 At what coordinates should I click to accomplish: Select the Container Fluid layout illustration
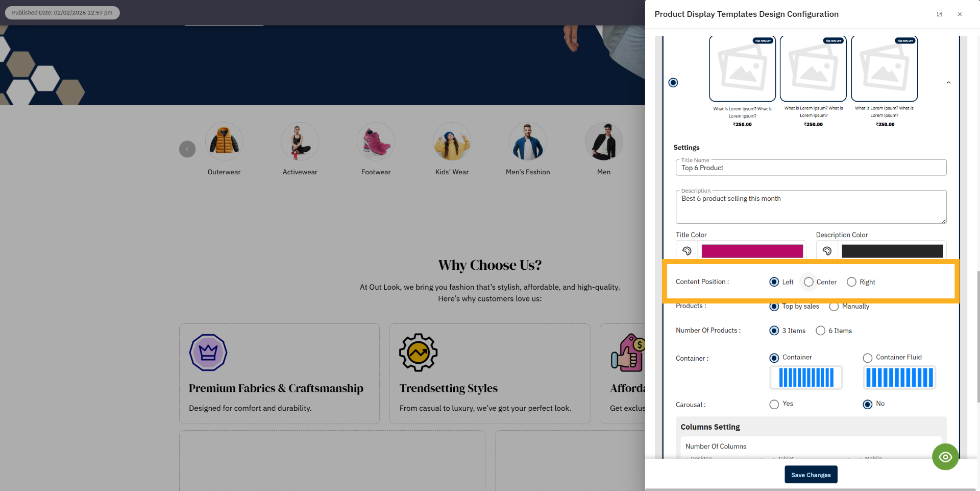(x=899, y=377)
